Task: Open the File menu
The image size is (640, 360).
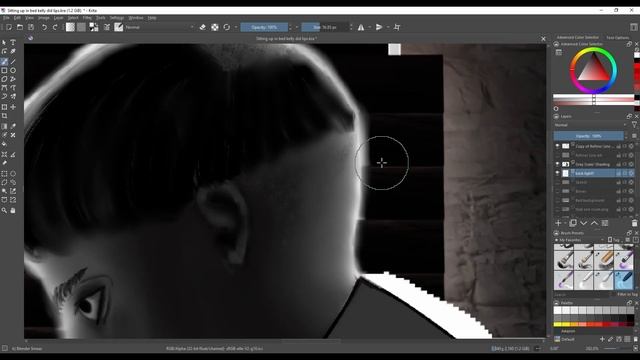Action: (6, 18)
